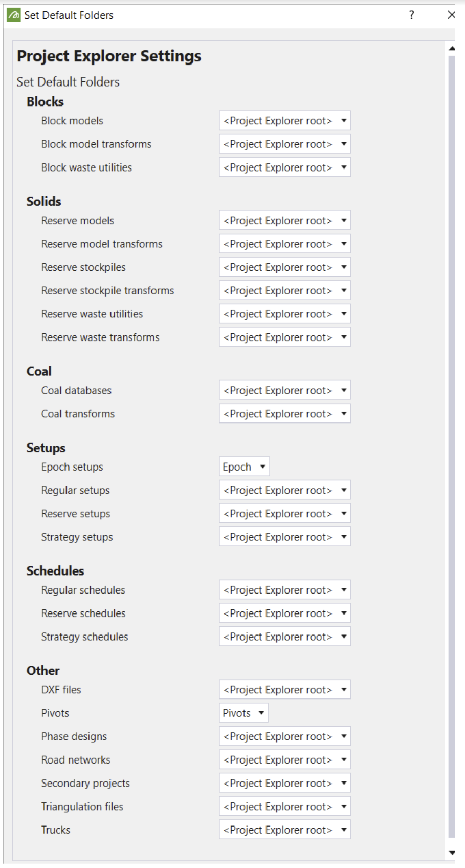
Task: Click the app logo in title bar
Action: pos(14,15)
